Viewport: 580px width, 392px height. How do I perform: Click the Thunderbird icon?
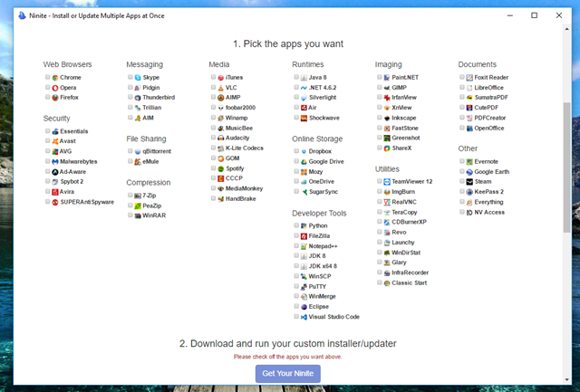138,98
